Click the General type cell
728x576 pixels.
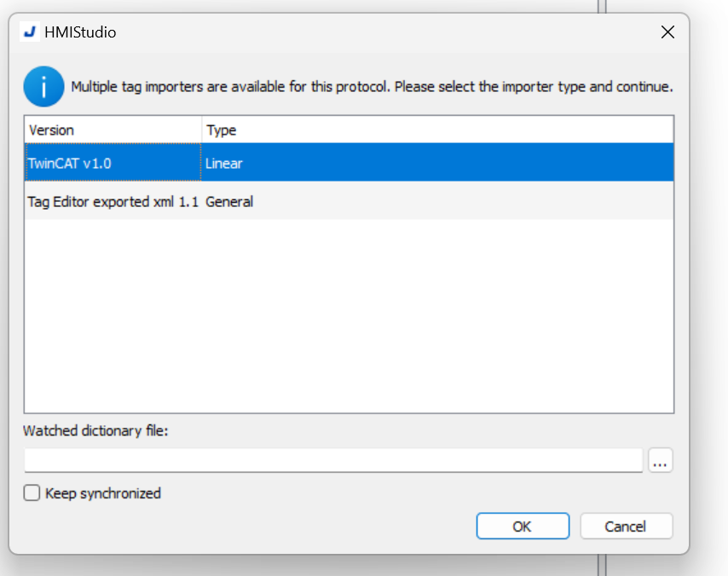[229, 201]
